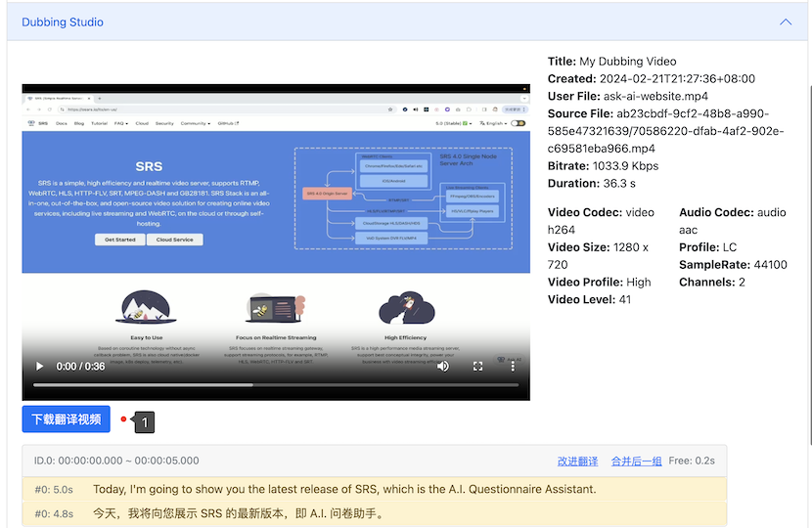Viewport: 812px width, 528px height.
Task: Click the 改进翻译 link
Action: (577, 461)
